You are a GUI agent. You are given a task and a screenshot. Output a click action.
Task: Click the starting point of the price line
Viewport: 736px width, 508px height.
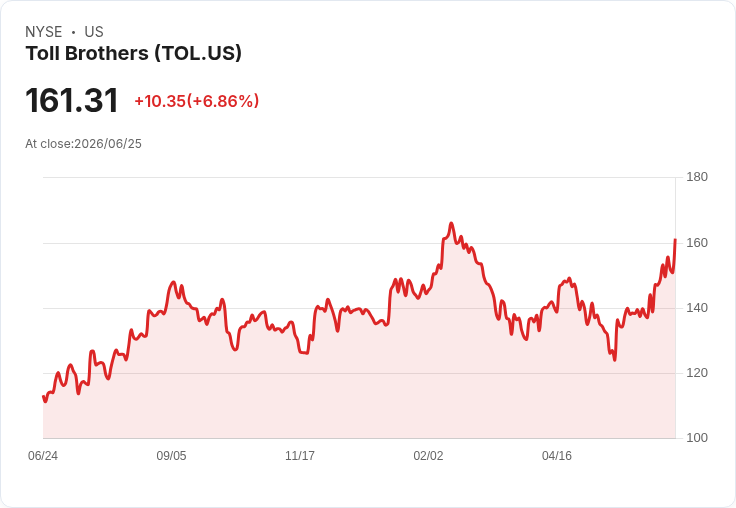(44, 397)
